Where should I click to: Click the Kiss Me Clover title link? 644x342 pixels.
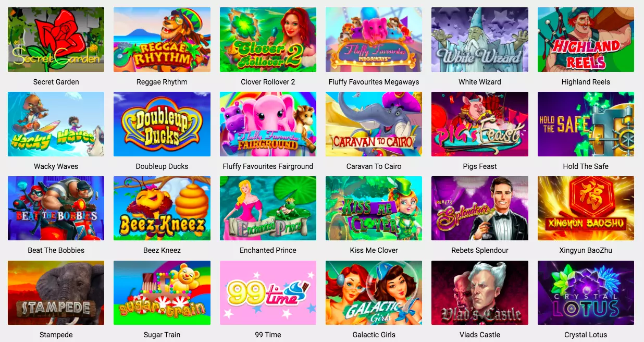click(374, 250)
